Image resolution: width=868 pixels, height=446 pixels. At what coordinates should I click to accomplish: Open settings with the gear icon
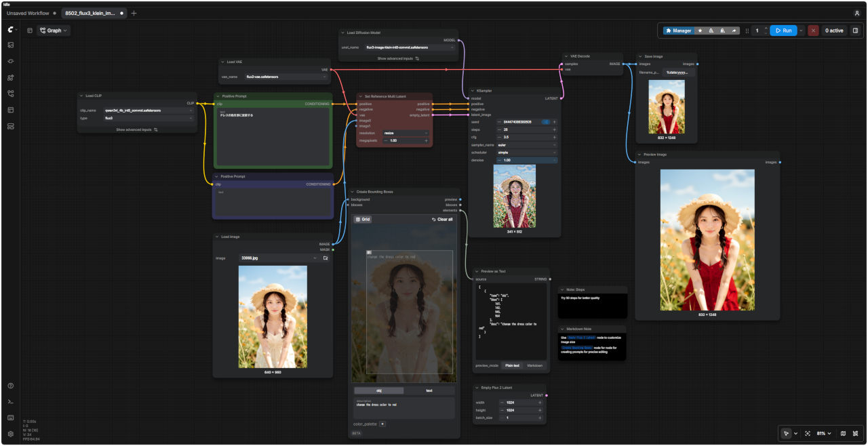click(11, 434)
